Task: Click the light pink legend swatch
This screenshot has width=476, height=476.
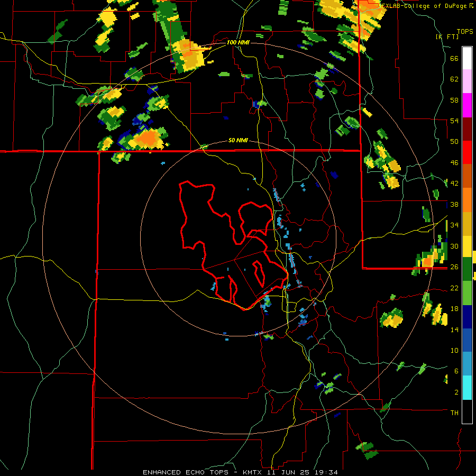Action: point(467,81)
